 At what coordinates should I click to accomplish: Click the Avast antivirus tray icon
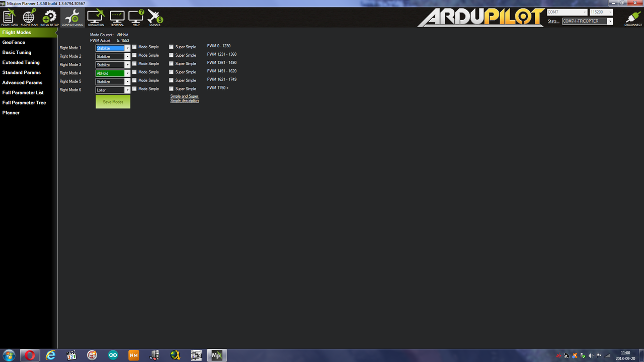(575, 355)
